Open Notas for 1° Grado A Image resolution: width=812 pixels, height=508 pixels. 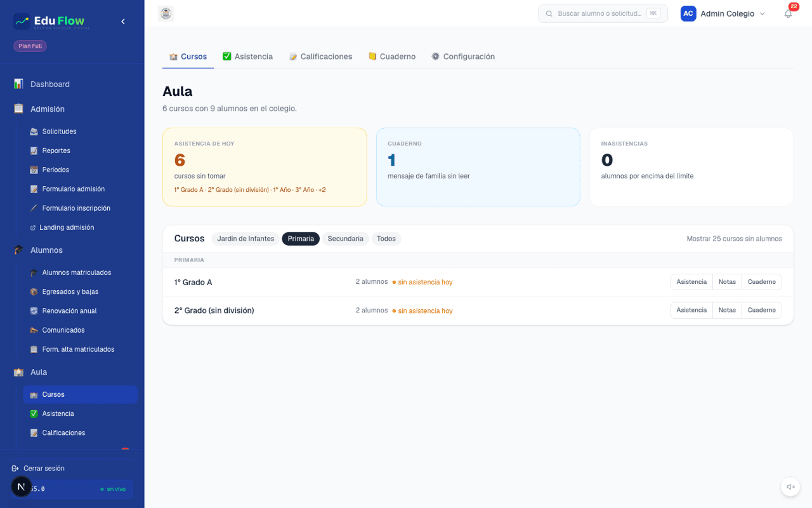pyautogui.click(x=727, y=282)
